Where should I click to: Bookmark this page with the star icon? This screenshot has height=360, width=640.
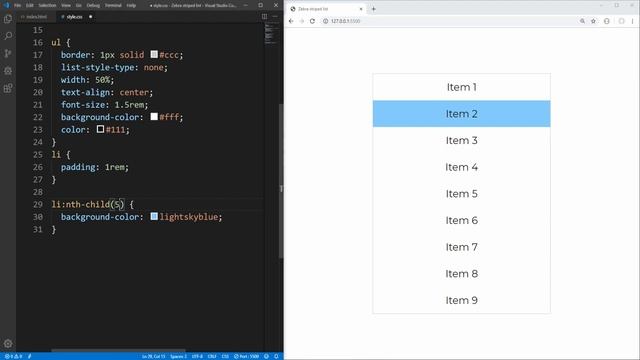[x=593, y=21]
